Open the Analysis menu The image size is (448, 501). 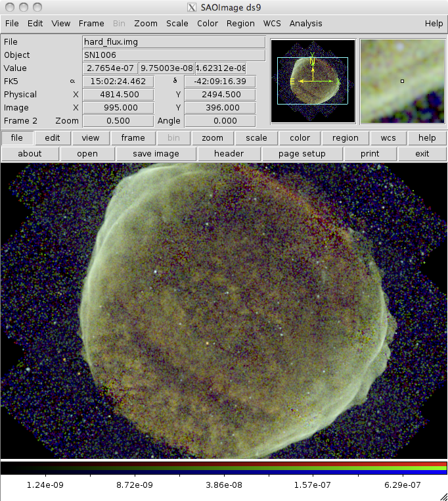click(305, 23)
